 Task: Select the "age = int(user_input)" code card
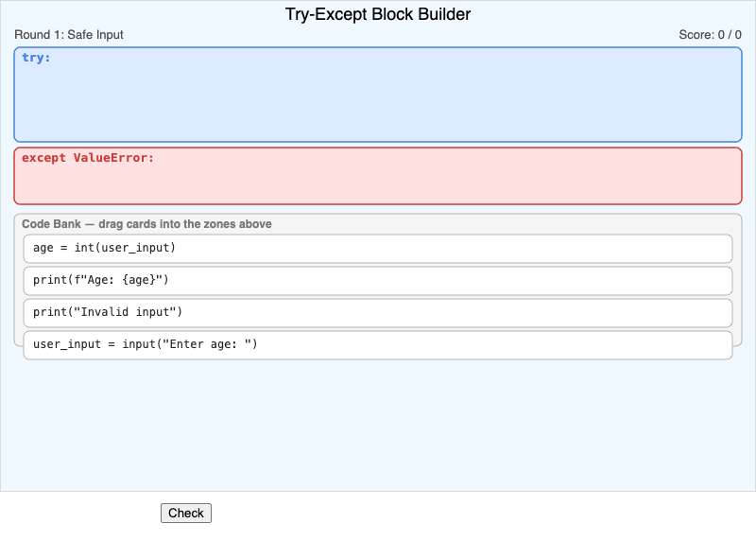coord(104,249)
